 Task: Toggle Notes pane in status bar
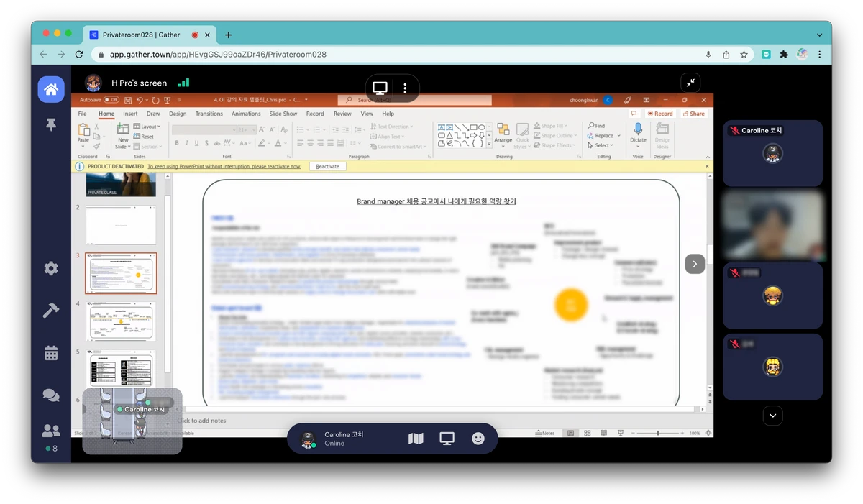point(545,433)
